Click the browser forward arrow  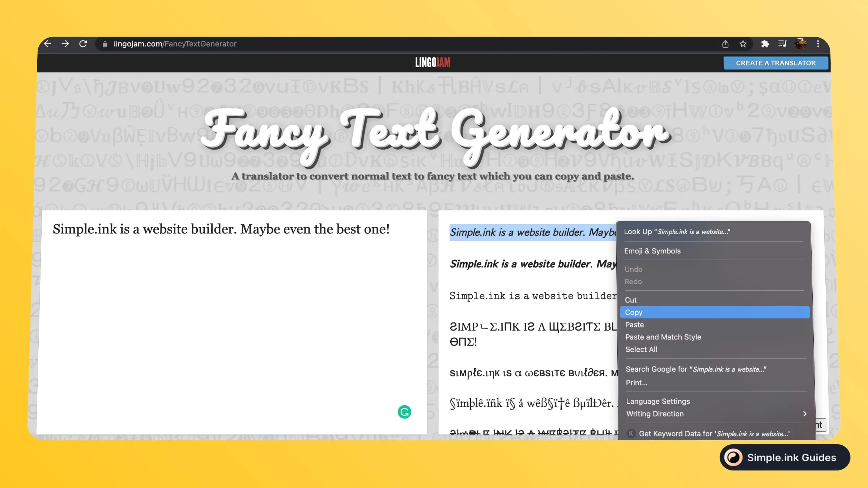(x=65, y=44)
